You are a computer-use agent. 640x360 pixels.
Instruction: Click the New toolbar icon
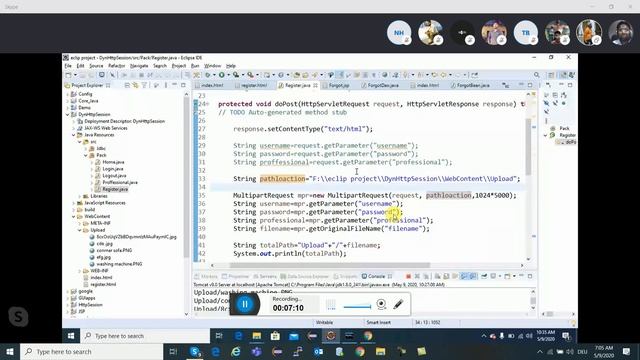point(69,75)
